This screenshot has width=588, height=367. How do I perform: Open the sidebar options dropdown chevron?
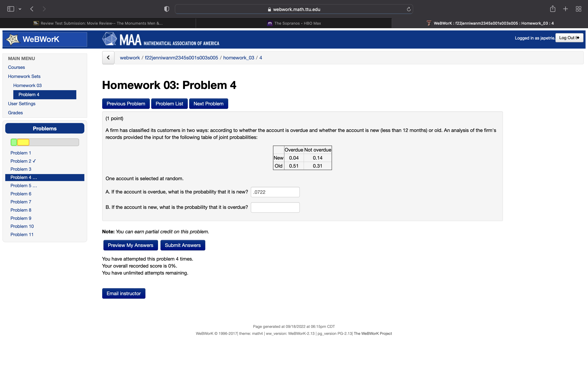(20, 9)
